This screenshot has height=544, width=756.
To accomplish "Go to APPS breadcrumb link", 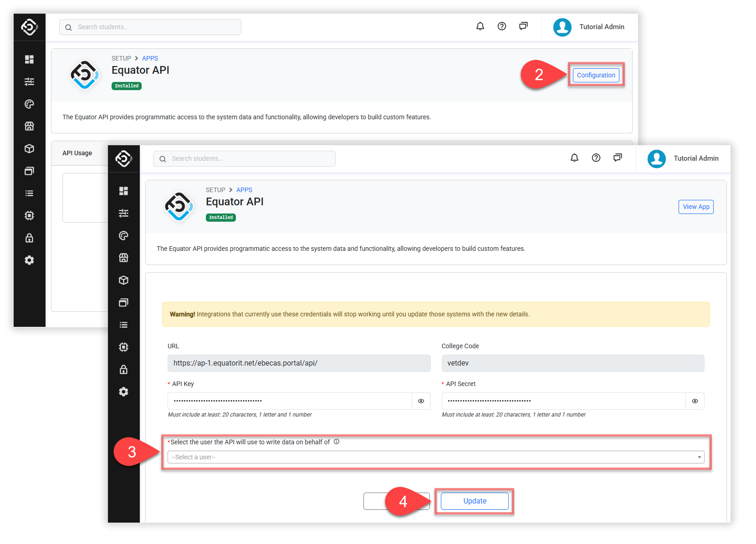I will (244, 190).
